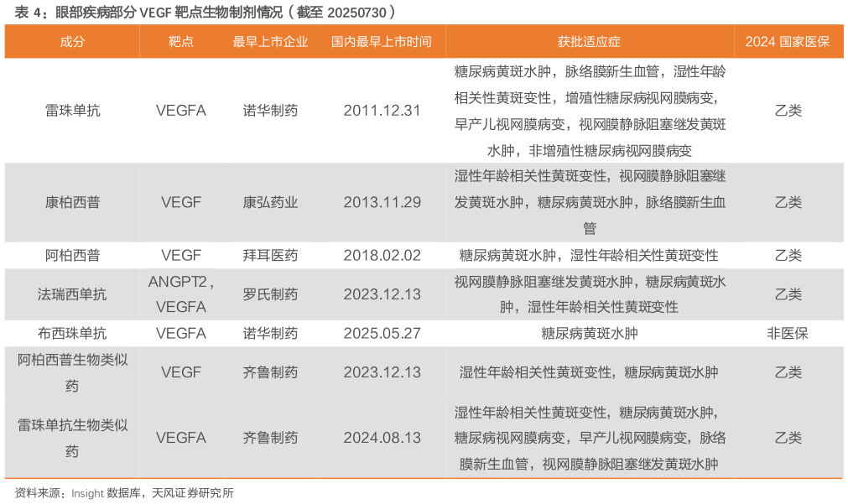Viewport: 848px width, 504px height.
Task: Click the 诺华制药 company name for 雷珠单抗
Action: pos(270,110)
